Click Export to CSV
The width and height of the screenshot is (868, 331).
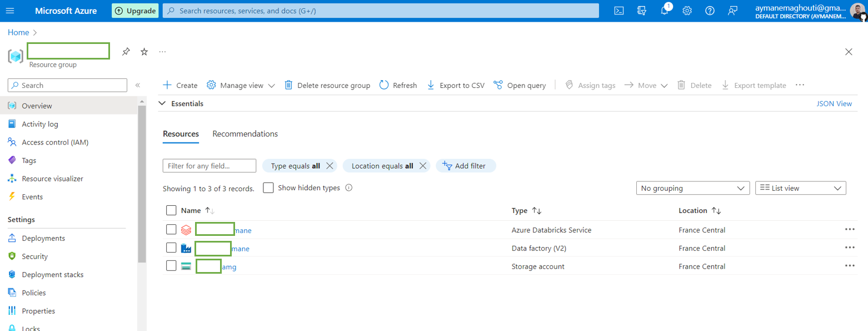tap(456, 85)
